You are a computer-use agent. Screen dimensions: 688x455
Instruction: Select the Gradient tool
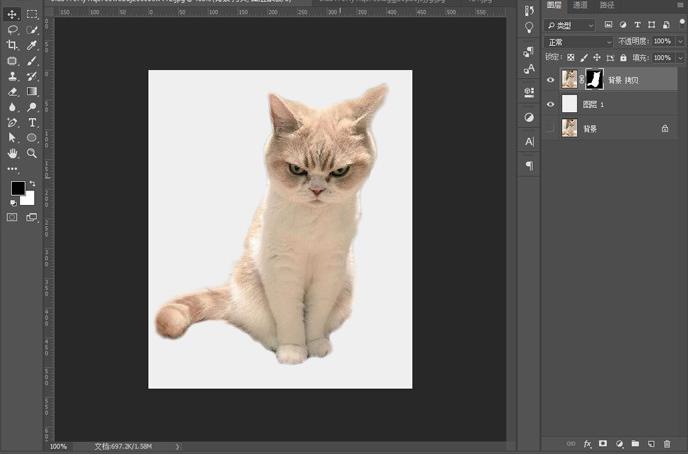click(32, 91)
